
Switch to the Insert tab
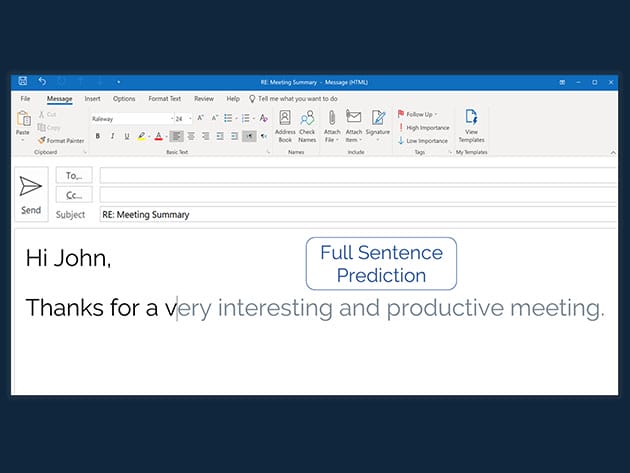[92, 99]
